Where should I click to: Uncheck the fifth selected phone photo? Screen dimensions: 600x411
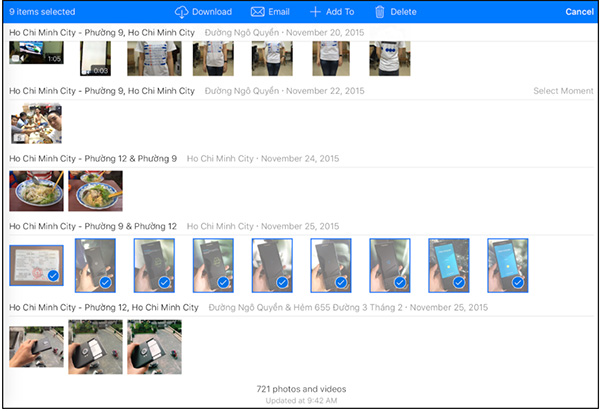(341, 282)
